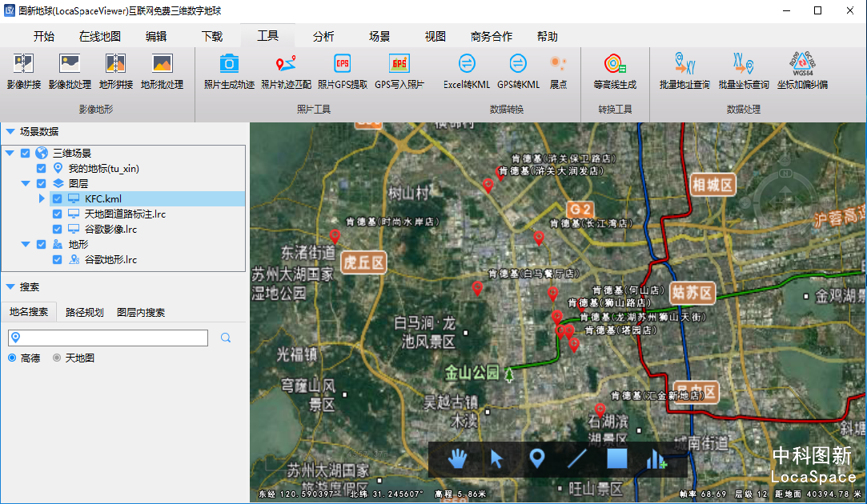
Task: Select the arrow pointer tool on map
Action: 496,458
